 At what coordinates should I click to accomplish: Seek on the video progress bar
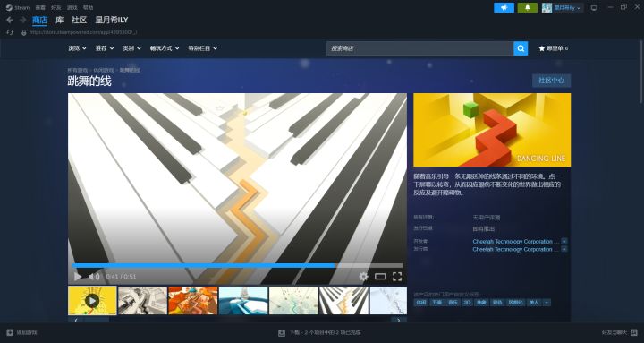tap(237, 266)
